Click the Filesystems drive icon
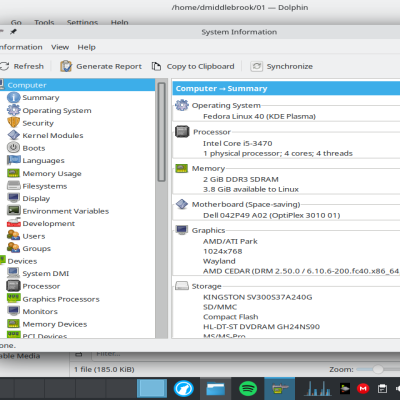This screenshot has width=400, height=400. pos(14,185)
